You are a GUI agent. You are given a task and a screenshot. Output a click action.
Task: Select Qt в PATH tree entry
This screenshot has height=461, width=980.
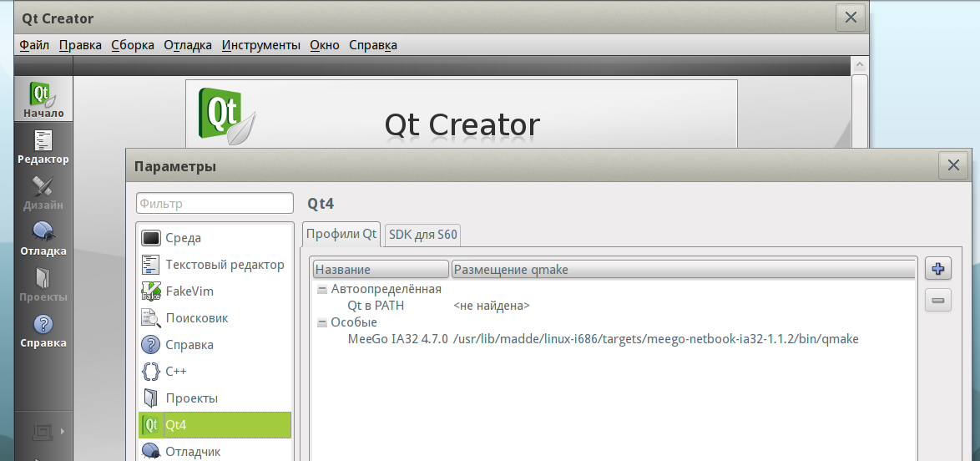coord(376,306)
